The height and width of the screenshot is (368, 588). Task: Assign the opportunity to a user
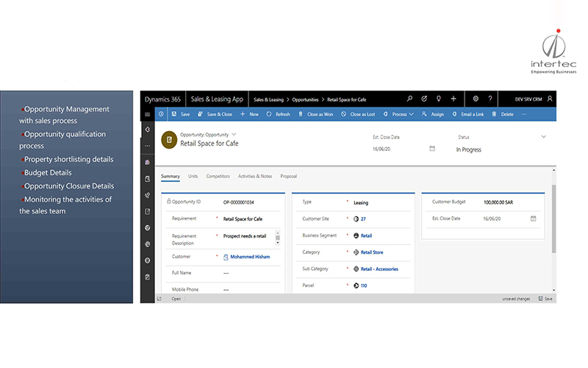coord(433,114)
